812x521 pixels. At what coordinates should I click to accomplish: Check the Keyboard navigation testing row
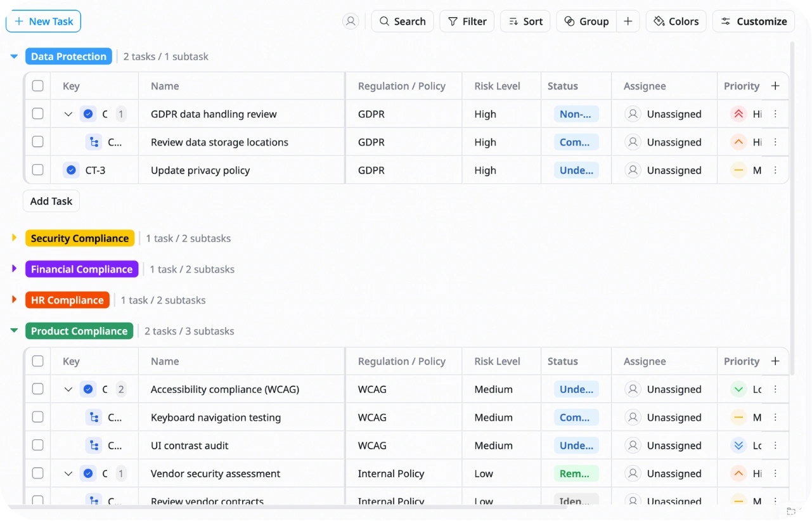tap(38, 417)
